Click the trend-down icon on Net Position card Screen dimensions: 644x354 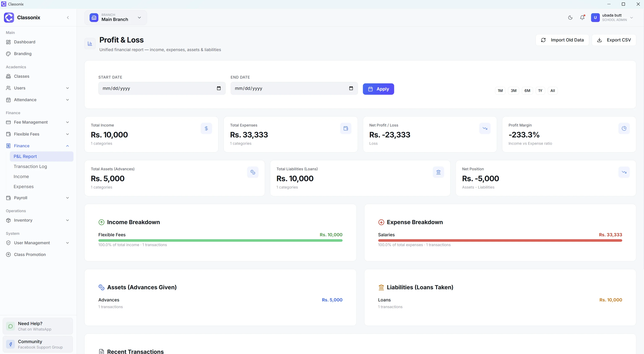(x=624, y=172)
